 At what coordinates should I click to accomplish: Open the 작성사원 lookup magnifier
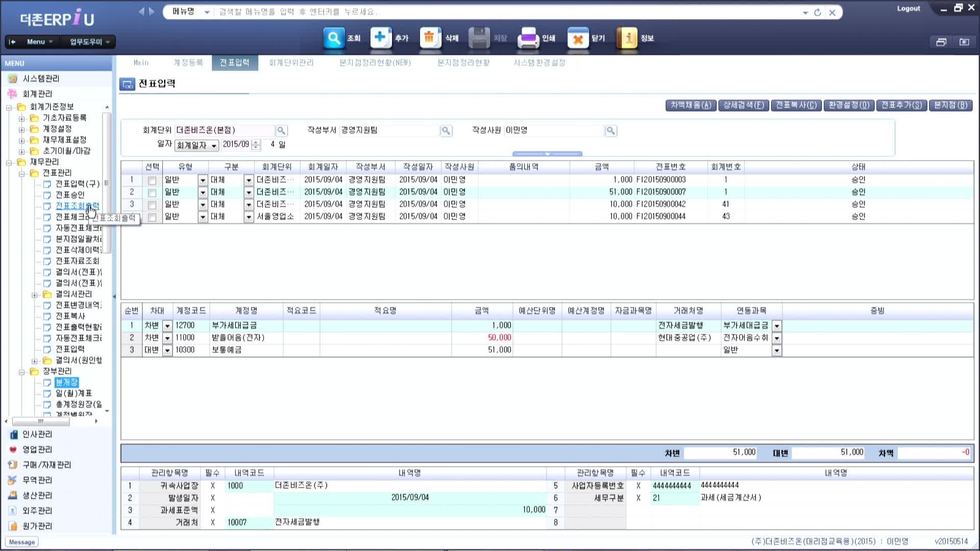click(x=611, y=131)
